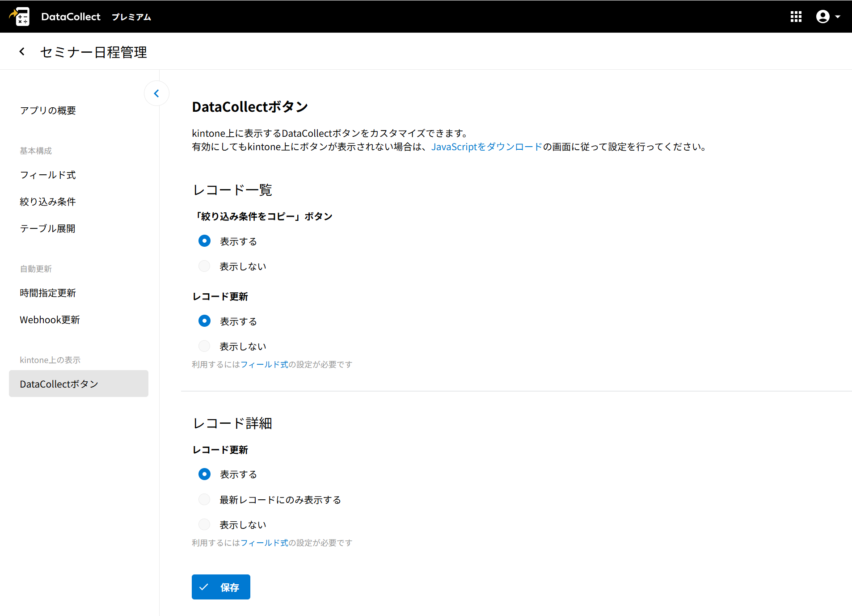Follow the JavaScriptをダウンロード link
The height and width of the screenshot is (616, 852).
coord(487,147)
